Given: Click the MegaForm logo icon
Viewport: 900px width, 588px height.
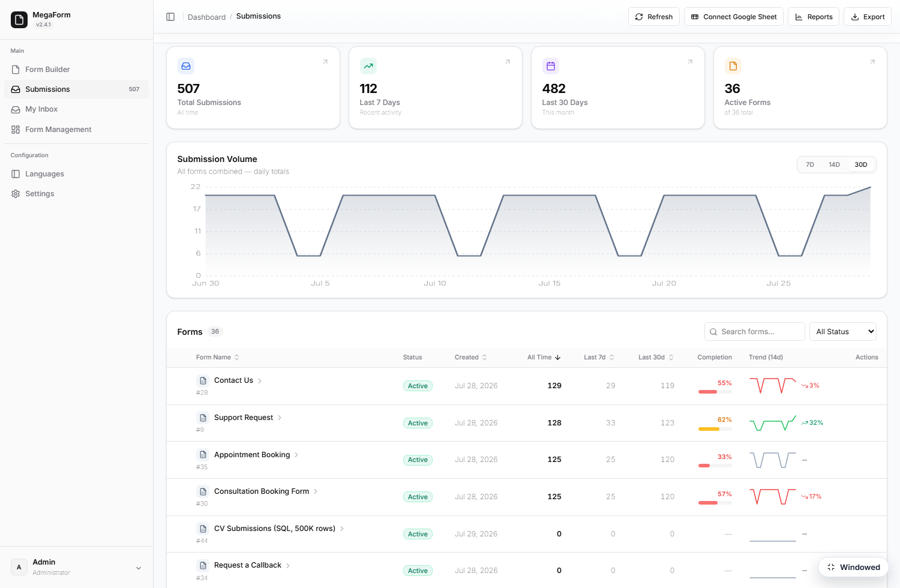Looking at the screenshot, I should pyautogui.click(x=19, y=20).
